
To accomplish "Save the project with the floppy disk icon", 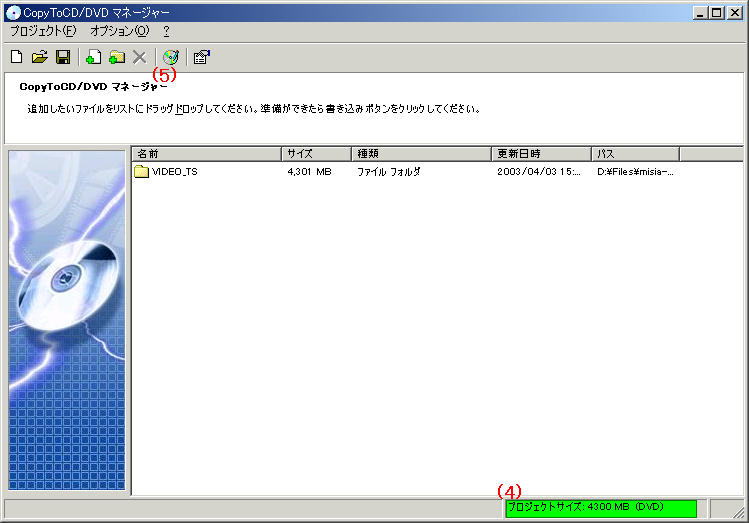I will pyautogui.click(x=63, y=57).
